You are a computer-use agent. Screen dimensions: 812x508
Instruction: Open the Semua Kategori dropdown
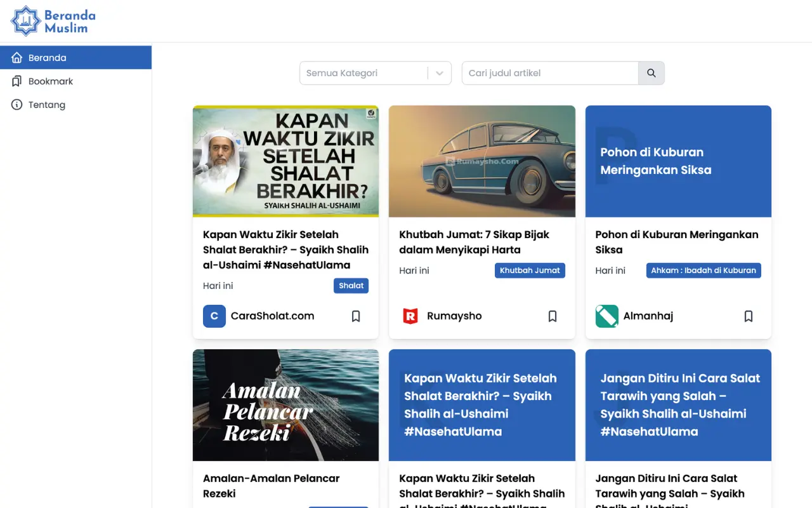coord(375,72)
